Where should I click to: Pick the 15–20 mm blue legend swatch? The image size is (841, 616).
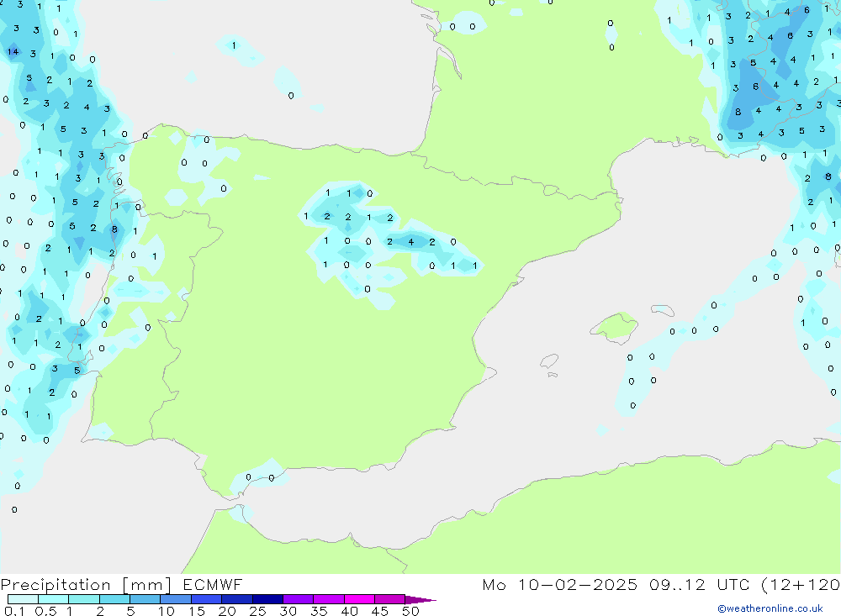click(x=206, y=599)
